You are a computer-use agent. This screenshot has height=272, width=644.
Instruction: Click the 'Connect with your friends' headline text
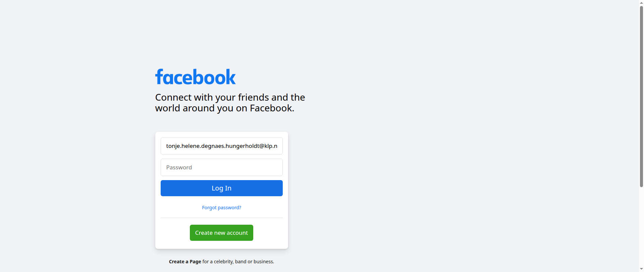coord(230,97)
